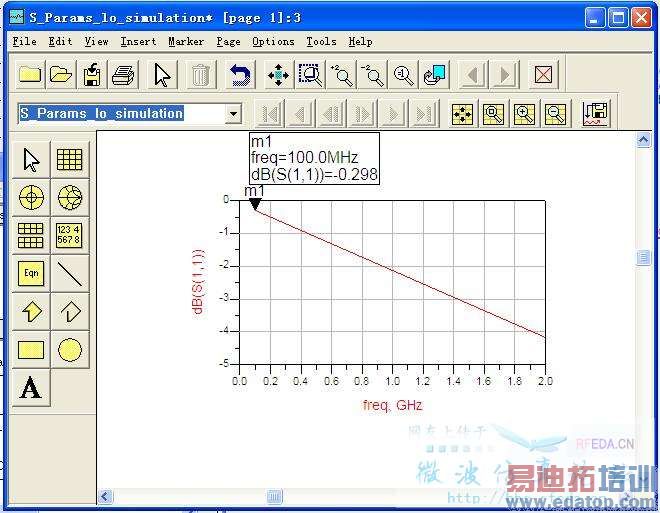The height and width of the screenshot is (513, 660).
Task: Step marker one point to the left
Action: (x=300, y=114)
